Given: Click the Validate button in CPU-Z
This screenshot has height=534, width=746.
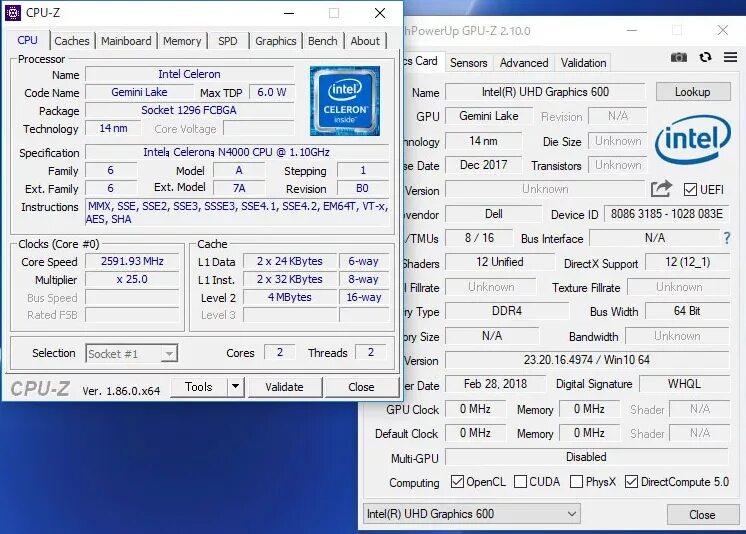Looking at the screenshot, I should (284, 387).
